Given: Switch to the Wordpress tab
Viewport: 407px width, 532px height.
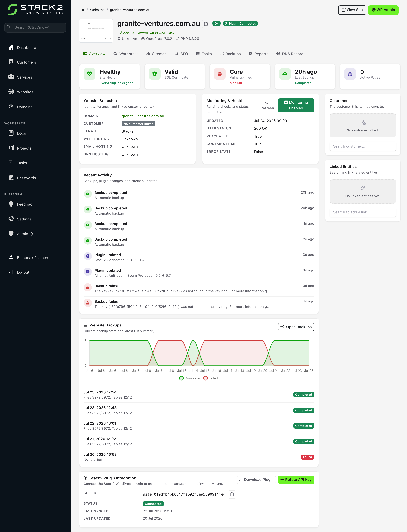Looking at the screenshot, I should coord(126,54).
